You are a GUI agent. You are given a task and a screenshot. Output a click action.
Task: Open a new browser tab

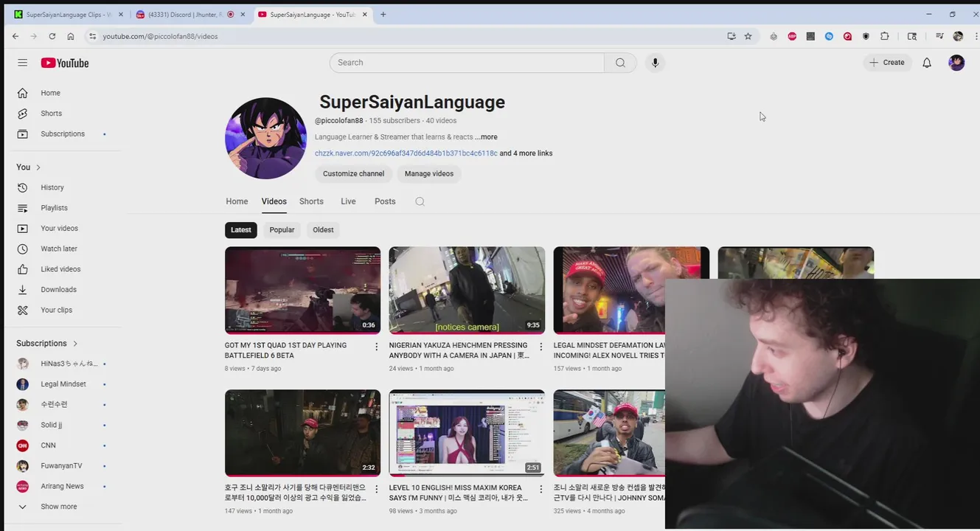[383, 14]
